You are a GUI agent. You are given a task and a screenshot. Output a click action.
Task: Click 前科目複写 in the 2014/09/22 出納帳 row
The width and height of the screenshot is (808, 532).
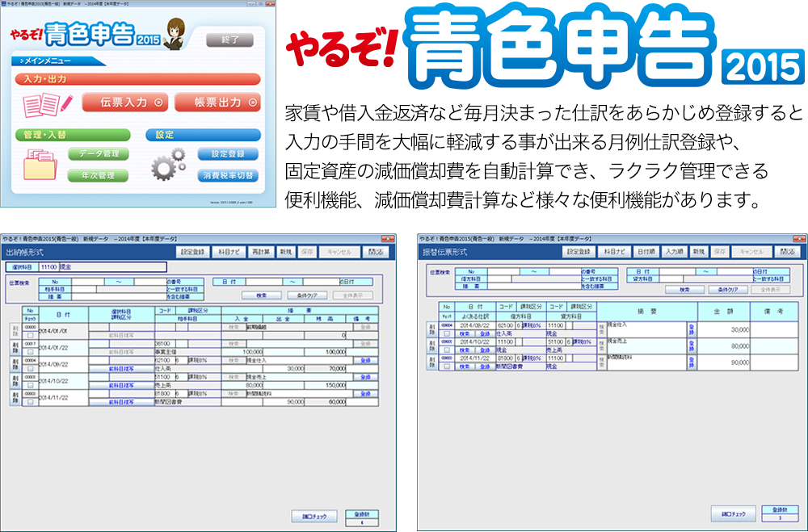coord(122,369)
